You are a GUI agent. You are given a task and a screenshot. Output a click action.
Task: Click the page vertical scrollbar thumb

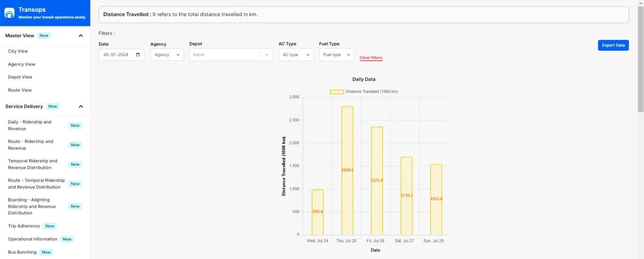click(x=641, y=59)
